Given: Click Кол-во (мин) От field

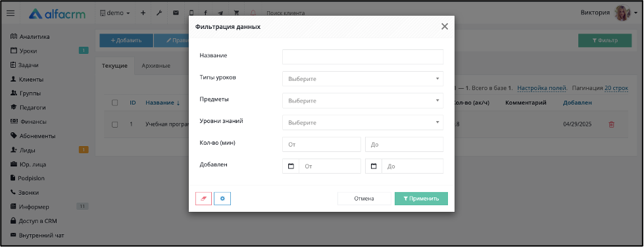Looking at the screenshot, I should point(321,145).
